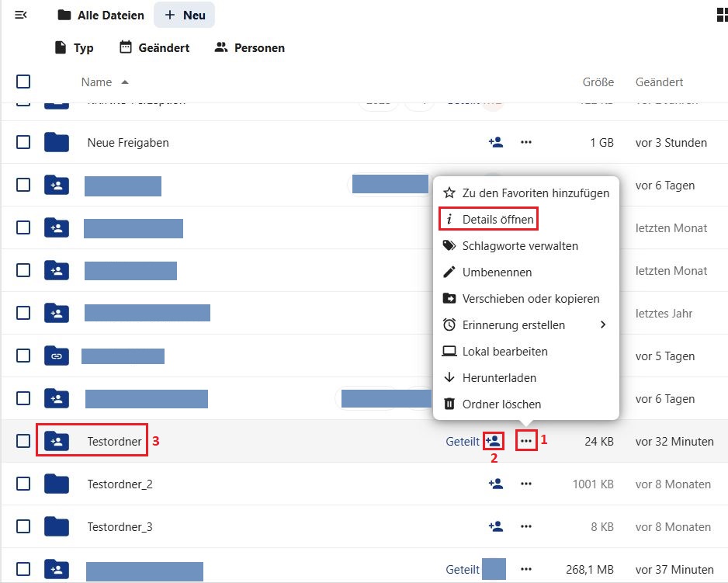Click share icon for Neue Freigaben
The height and width of the screenshot is (583, 728).
coord(495,142)
